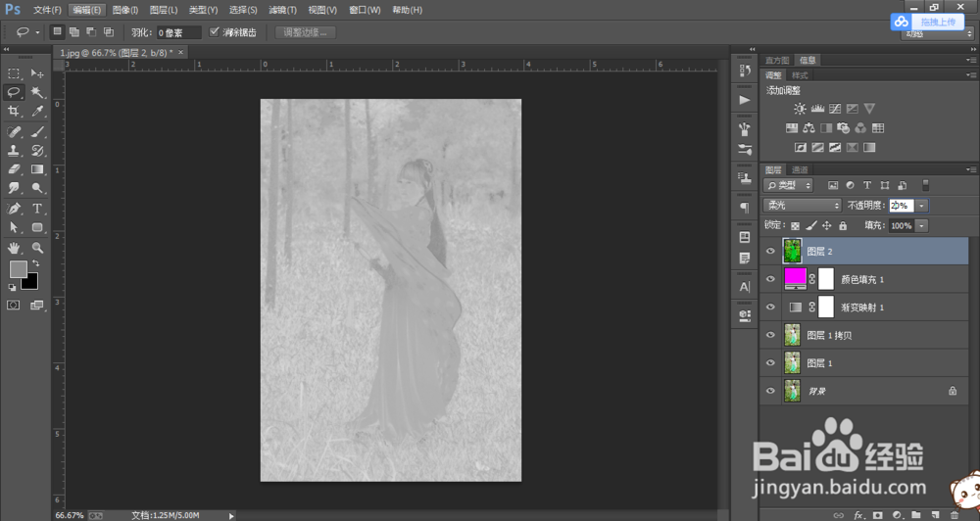
Task: Open the workspace switcher dropdown
Action: (x=936, y=33)
